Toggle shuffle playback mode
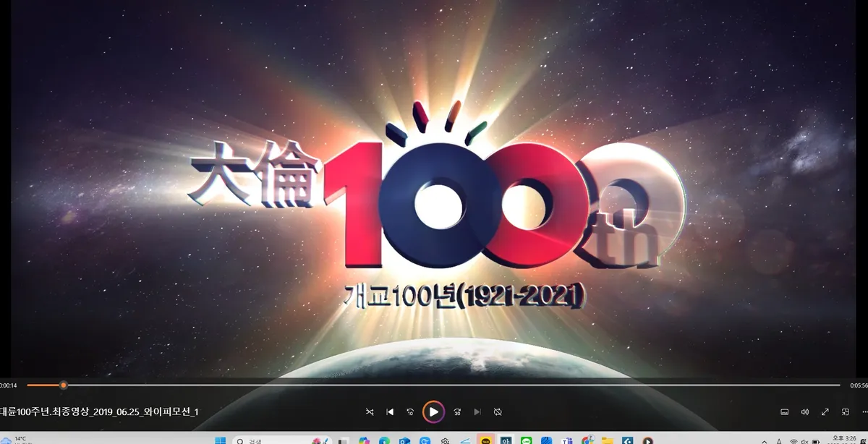This screenshot has height=444, width=868. coord(370,411)
